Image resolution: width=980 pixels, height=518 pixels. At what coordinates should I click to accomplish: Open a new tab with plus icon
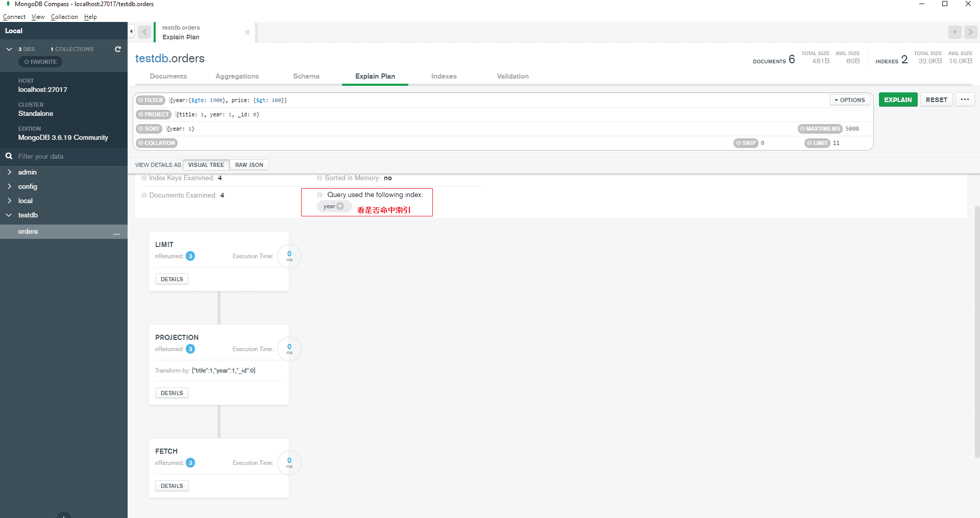(954, 32)
